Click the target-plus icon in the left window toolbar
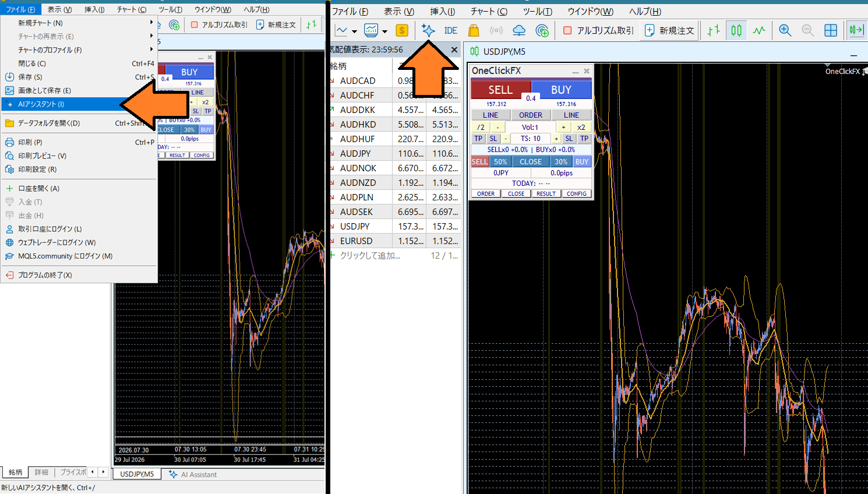The width and height of the screenshot is (868, 494). pos(174,24)
